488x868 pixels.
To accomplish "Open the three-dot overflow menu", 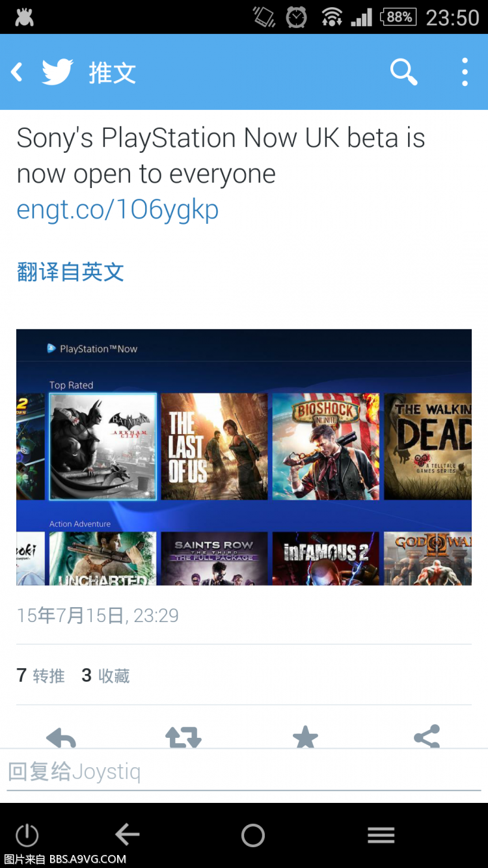I will (465, 72).
